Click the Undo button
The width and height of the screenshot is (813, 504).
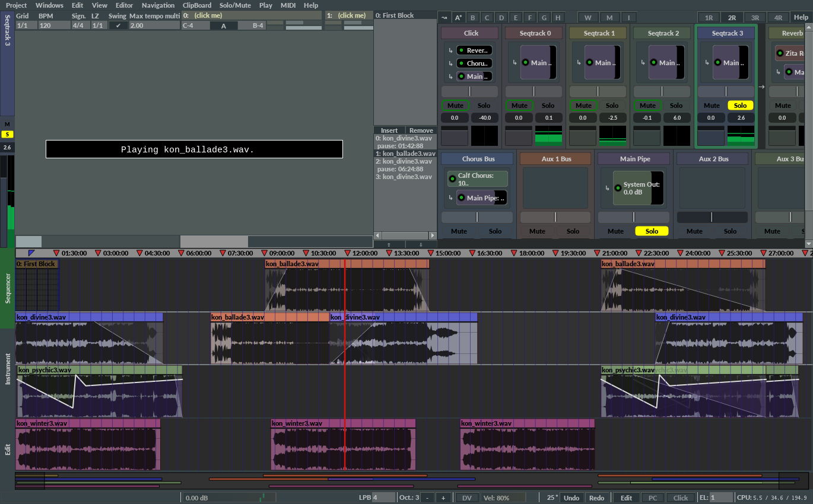tap(571, 498)
